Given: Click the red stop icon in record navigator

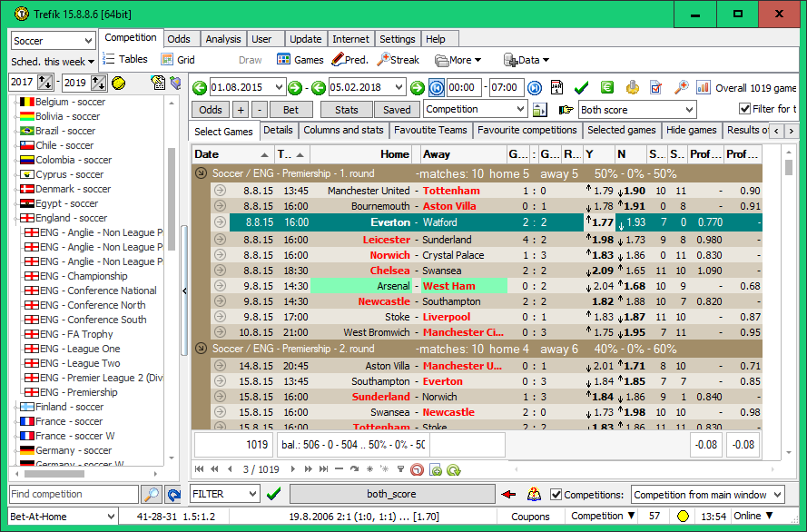Looking at the screenshot, I should 417,469.
